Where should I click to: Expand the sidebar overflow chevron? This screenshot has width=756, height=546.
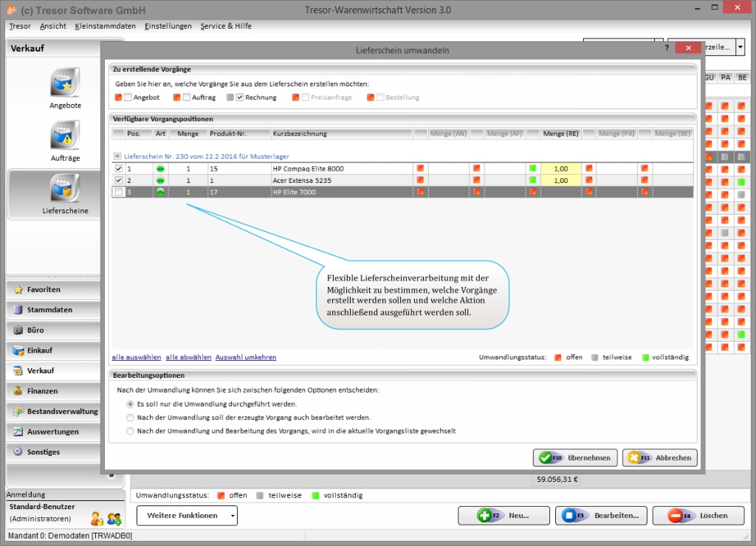click(x=111, y=476)
